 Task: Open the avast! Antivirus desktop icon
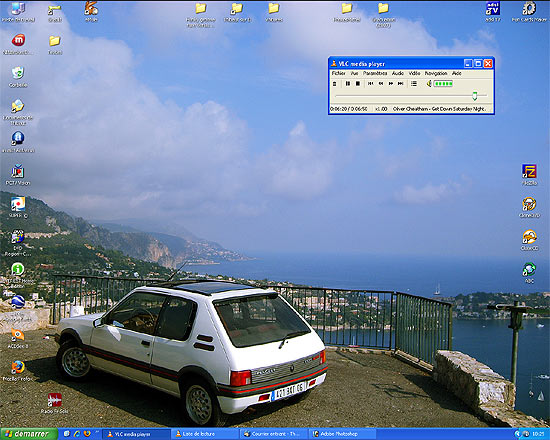[x=18, y=142]
